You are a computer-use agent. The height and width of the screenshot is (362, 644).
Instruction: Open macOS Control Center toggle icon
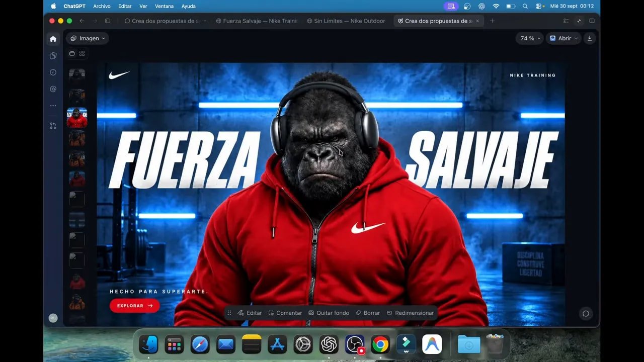540,6
